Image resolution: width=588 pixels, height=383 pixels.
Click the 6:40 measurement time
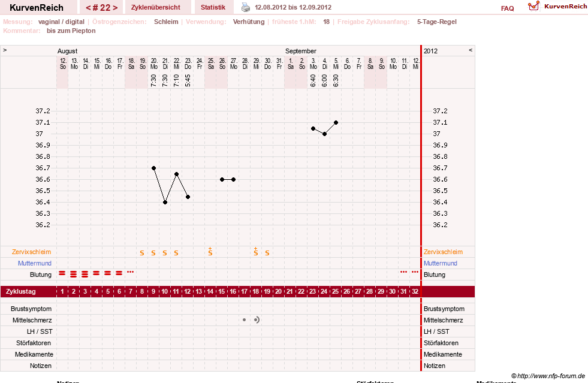(x=313, y=80)
